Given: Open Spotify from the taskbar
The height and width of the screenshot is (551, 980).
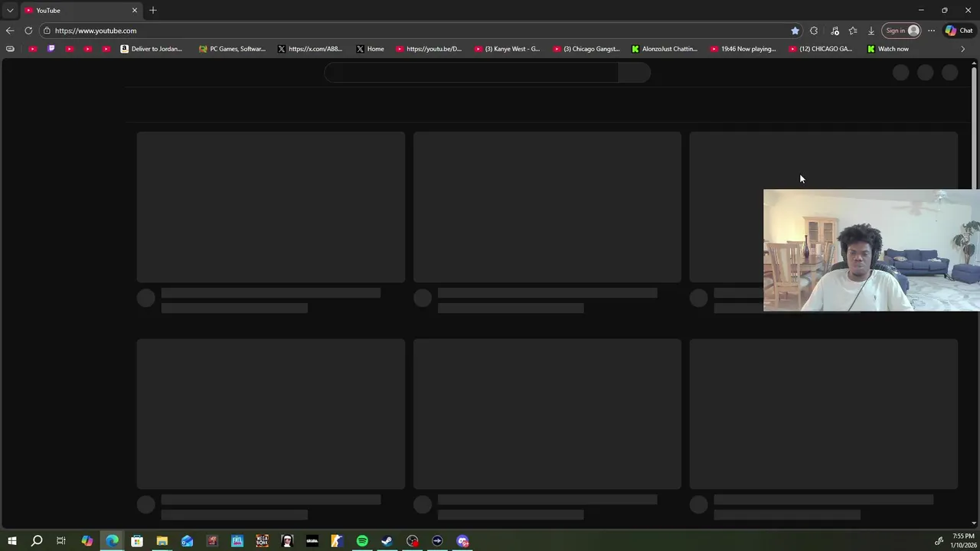Looking at the screenshot, I should coord(362,541).
